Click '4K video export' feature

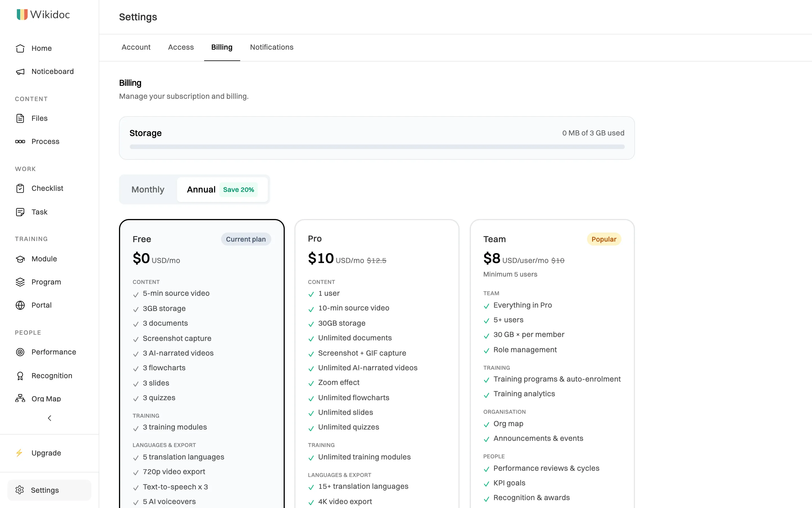point(345,502)
